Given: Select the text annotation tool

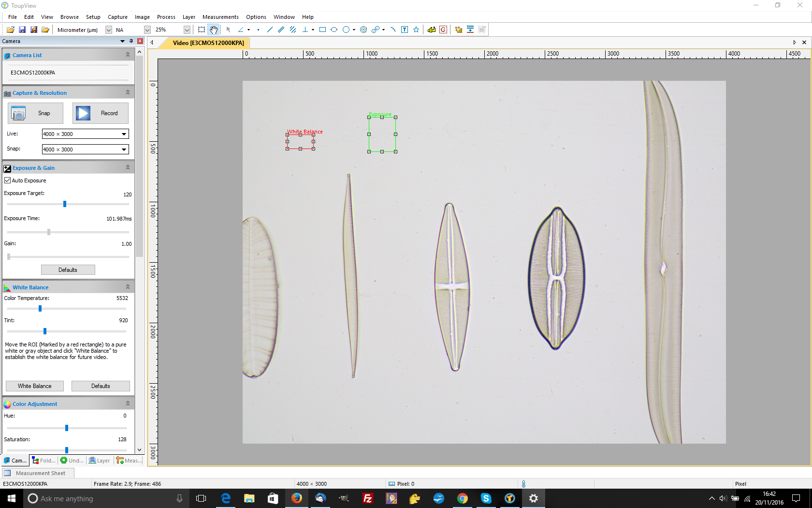Looking at the screenshot, I should (x=405, y=30).
